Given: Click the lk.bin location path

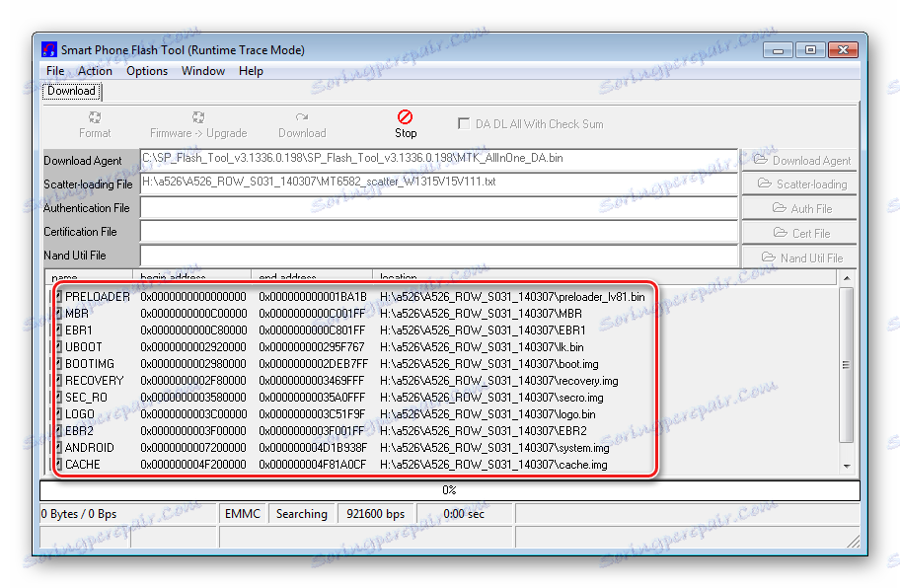Looking at the screenshot, I should [482, 347].
